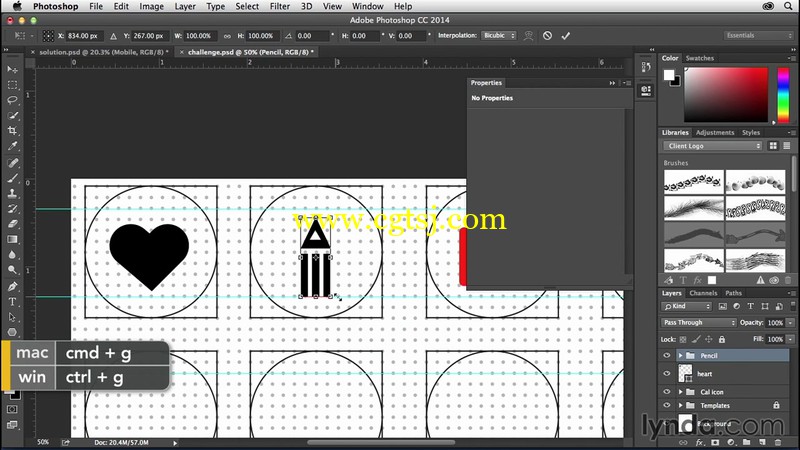
Task: Select the Lasso tool
Action: click(x=12, y=100)
